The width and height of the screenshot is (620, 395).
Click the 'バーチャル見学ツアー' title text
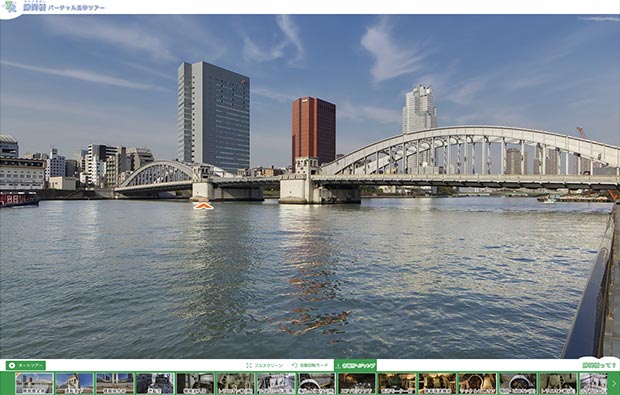click(76, 8)
